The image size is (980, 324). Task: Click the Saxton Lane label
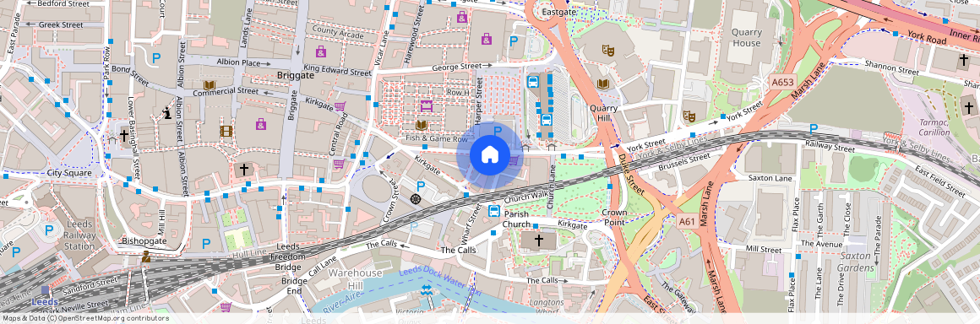770,179
